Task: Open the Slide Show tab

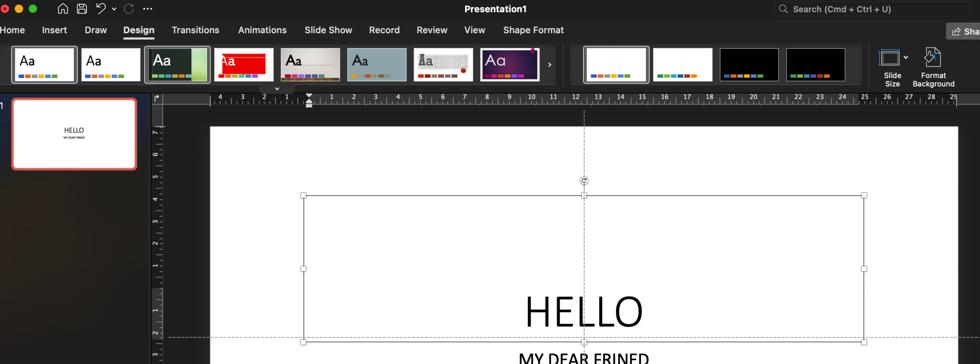Action: [x=328, y=30]
